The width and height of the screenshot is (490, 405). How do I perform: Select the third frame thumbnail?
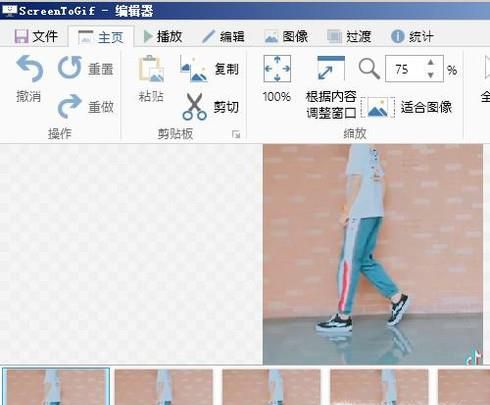point(271,387)
